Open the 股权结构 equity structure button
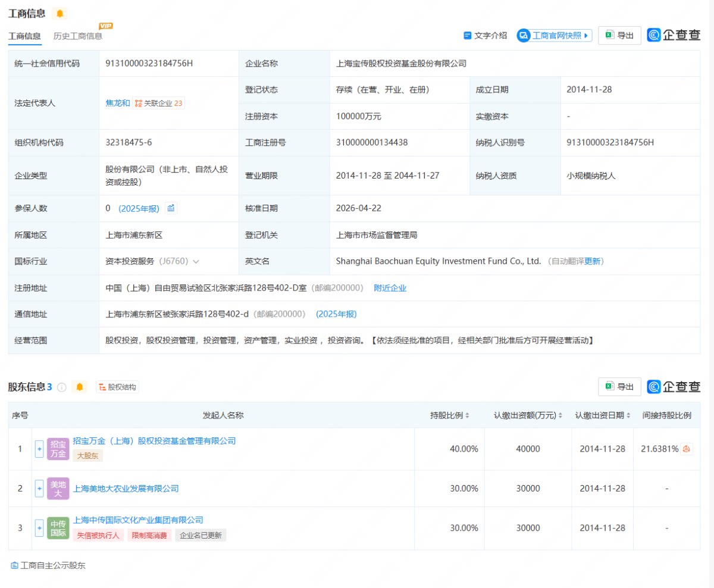Image resolution: width=714 pixels, height=588 pixels. pyautogui.click(x=117, y=387)
